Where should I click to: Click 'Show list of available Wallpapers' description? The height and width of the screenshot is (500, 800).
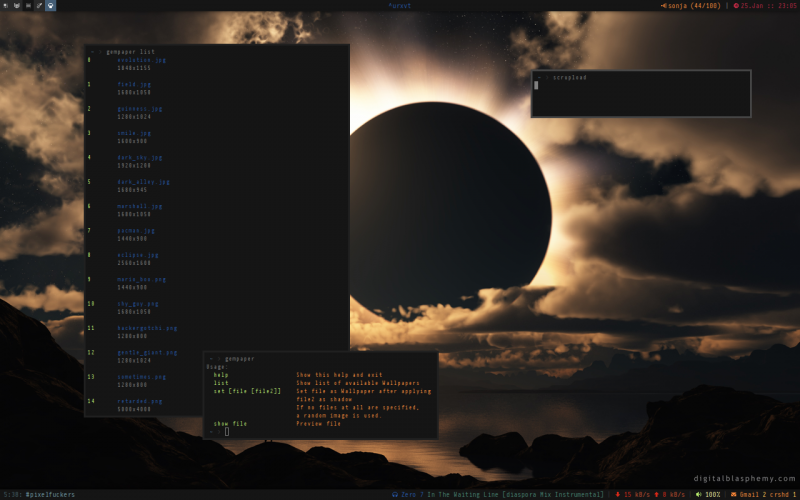pos(358,383)
